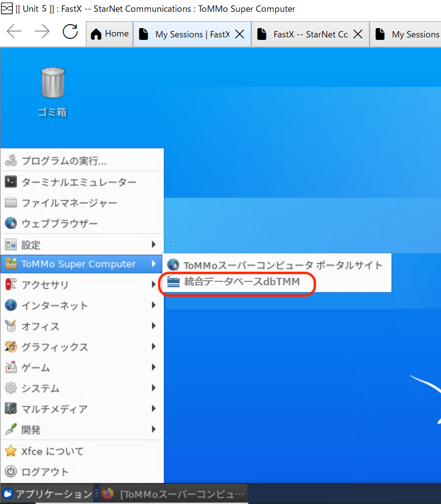This screenshot has height=504, width=441.
Task: Open the ゴミ箱 trash icon on desktop
Action: [53, 92]
